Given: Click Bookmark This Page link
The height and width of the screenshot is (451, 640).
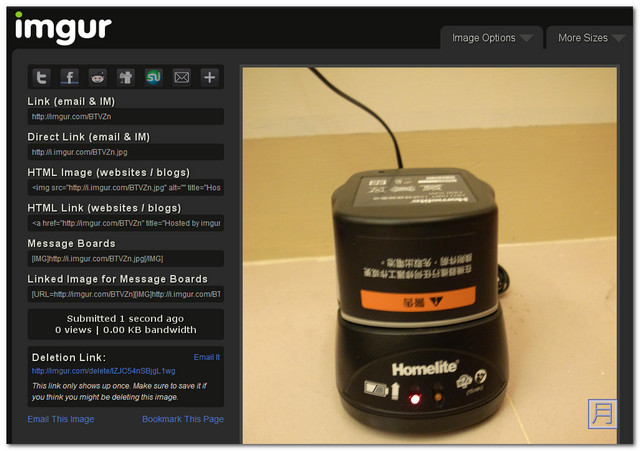Looking at the screenshot, I should coord(182,419).
